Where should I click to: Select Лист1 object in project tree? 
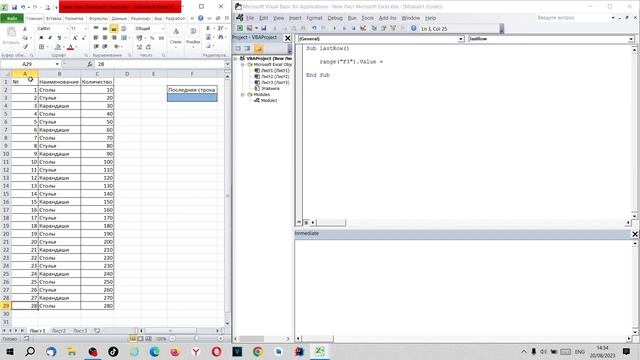(x=275, y=70)
